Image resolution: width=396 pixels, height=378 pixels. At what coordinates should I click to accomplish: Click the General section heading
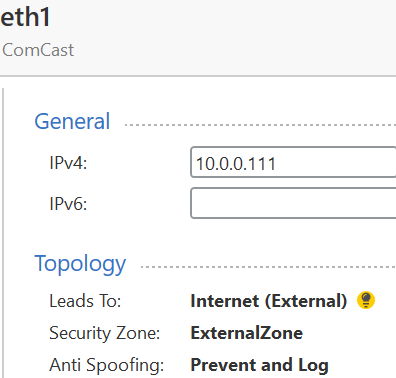72,121
